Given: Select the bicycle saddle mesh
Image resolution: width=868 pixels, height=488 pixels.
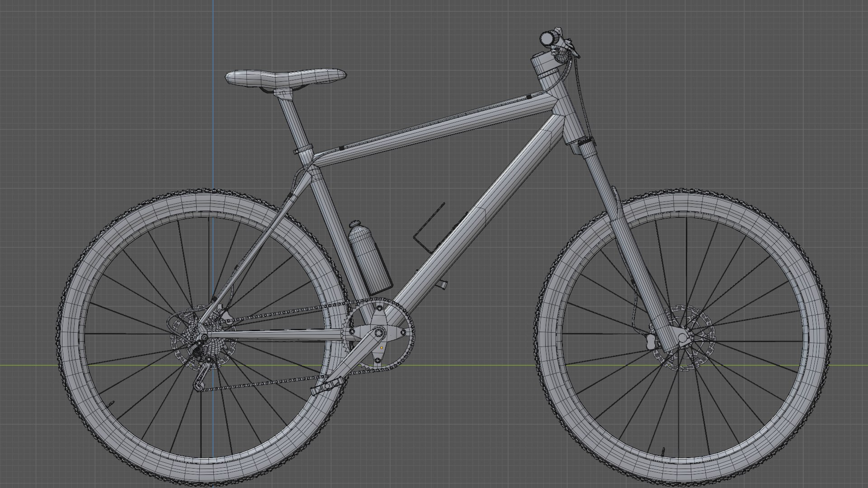Looking at the screenshot, I should (286, 78).
